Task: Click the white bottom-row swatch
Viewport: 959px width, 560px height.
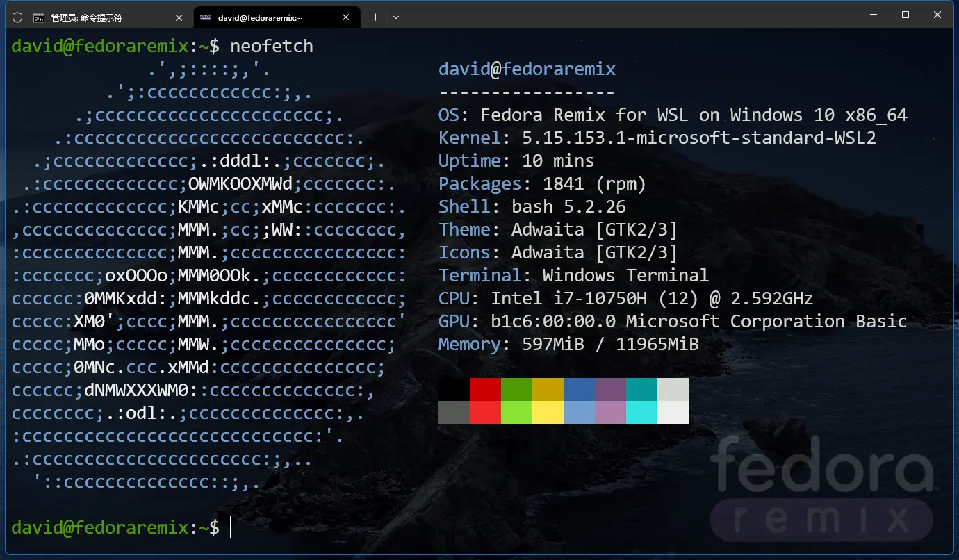Action: tap(673, 412)
